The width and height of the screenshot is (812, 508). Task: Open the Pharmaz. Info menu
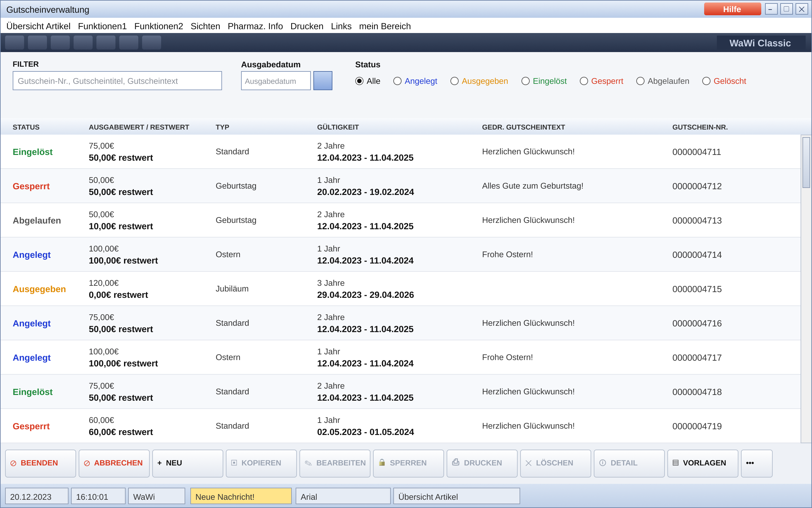pos(255,26)
